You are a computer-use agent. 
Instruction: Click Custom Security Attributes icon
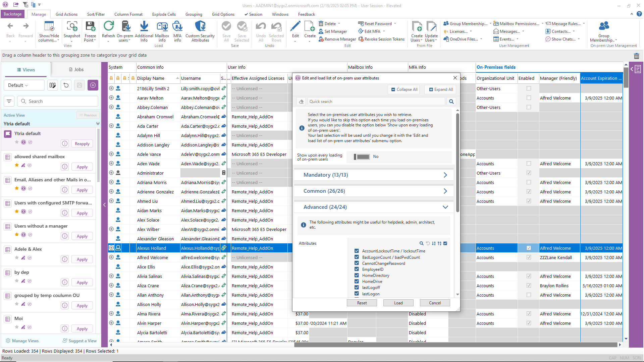[x=200, y=26]
